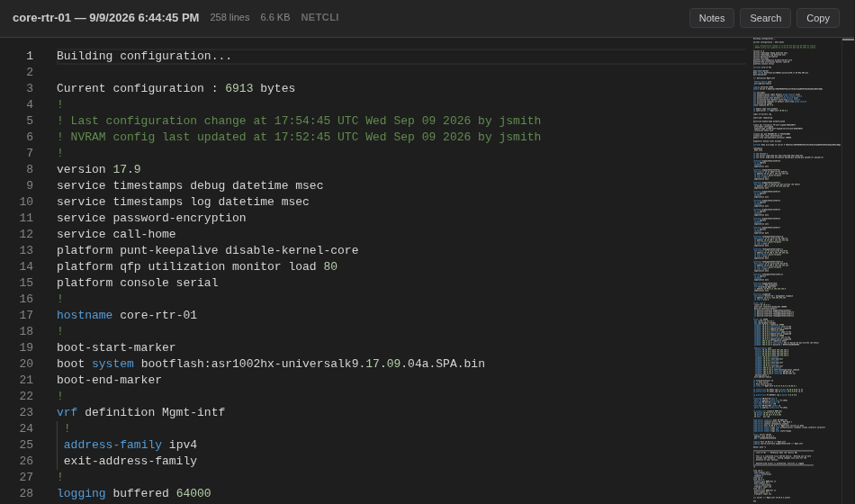The height and width of the screenshot is (504, 855).
Task: Open the Notes button
Action: click(712, 18)
